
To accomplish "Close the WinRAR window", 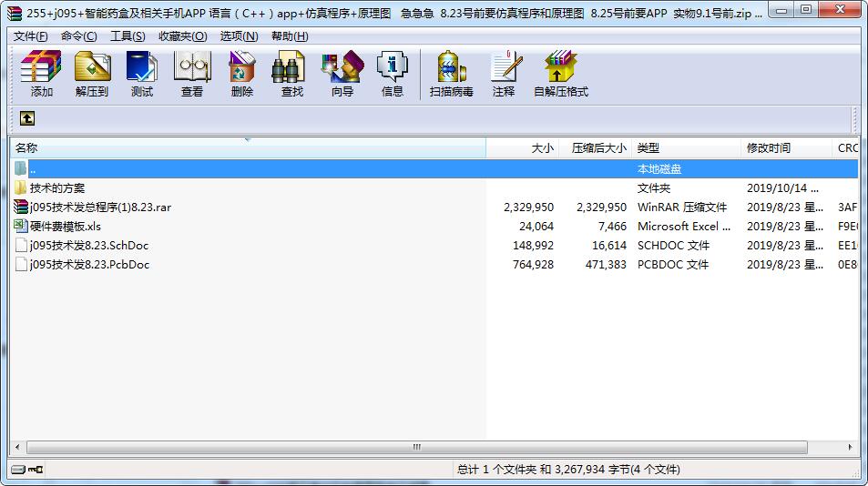I will click(840, 10).
